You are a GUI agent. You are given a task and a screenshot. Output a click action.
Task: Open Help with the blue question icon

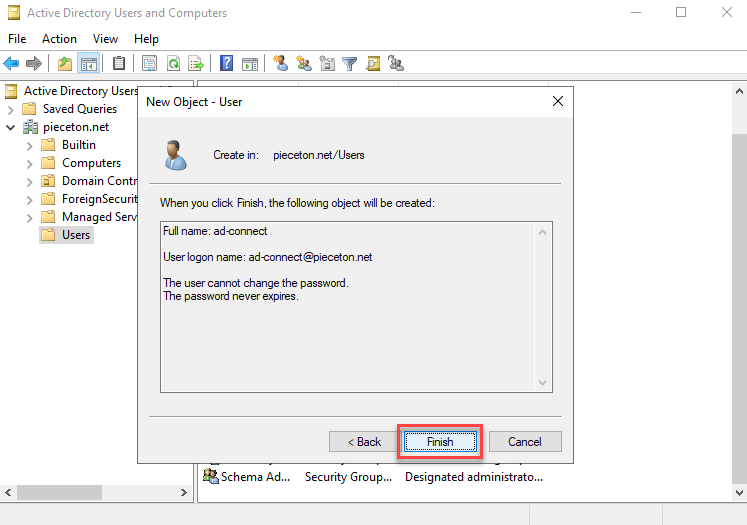226,63
